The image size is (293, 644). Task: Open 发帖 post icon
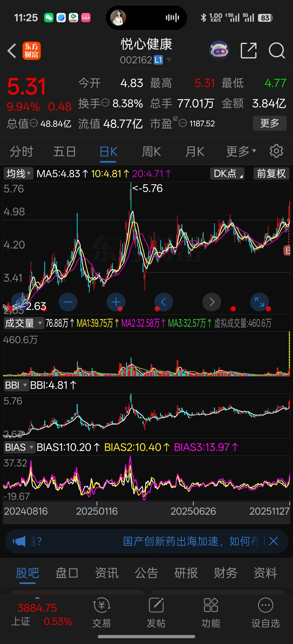(156, 612)
